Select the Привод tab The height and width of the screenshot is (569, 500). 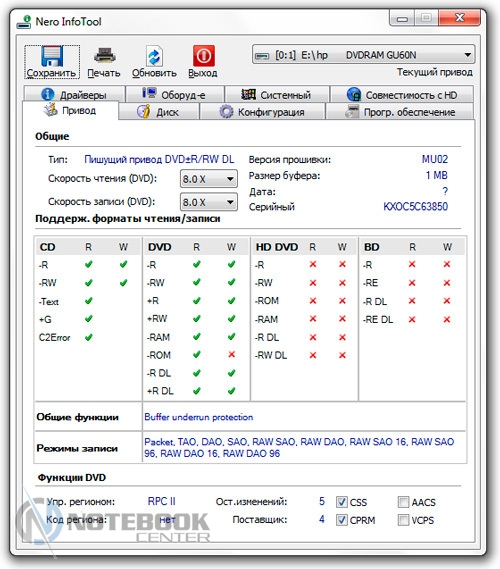(70, 110)
